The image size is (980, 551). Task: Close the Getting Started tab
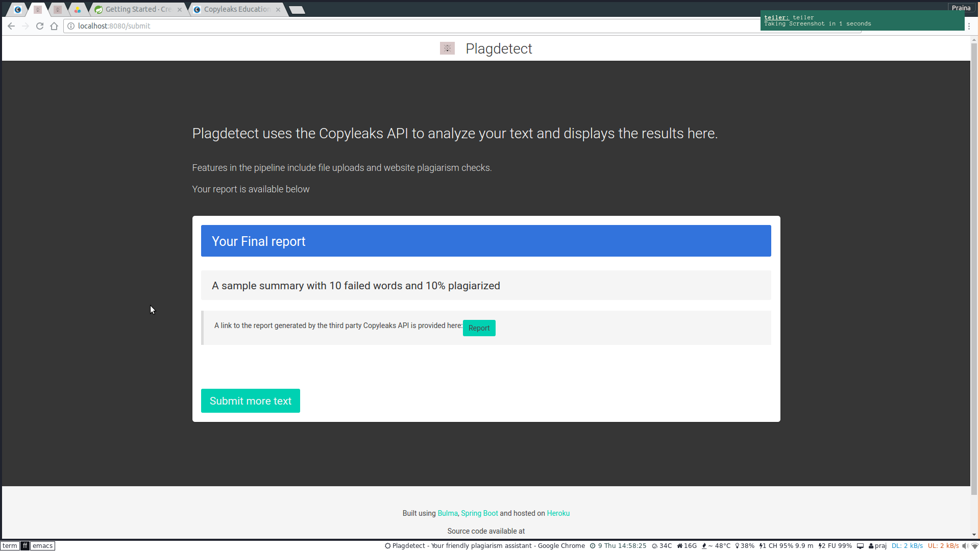[x=180, y=10]
